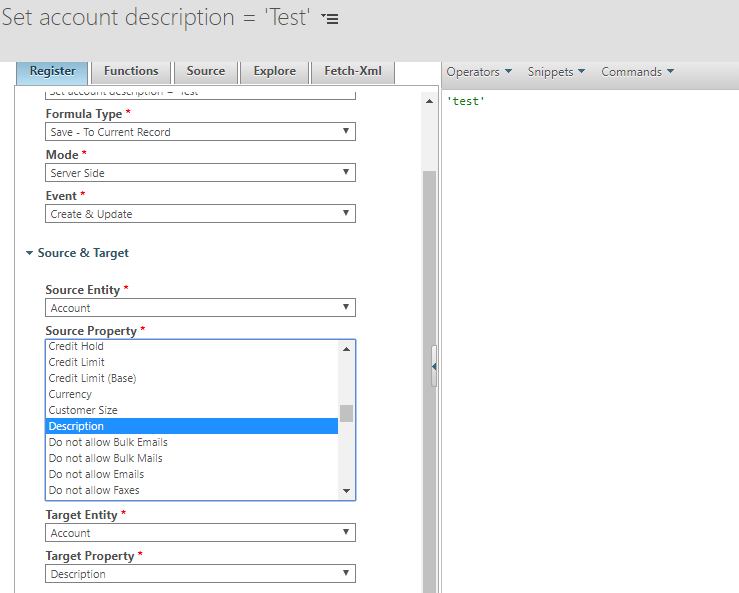
Task: Select highlighted 'Description' property
Action: point(192,426)
